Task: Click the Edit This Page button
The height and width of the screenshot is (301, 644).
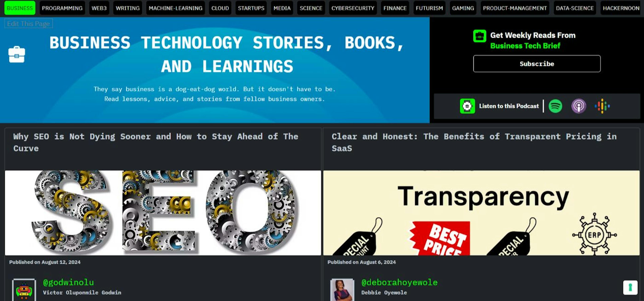Action: tap(28, 23)
